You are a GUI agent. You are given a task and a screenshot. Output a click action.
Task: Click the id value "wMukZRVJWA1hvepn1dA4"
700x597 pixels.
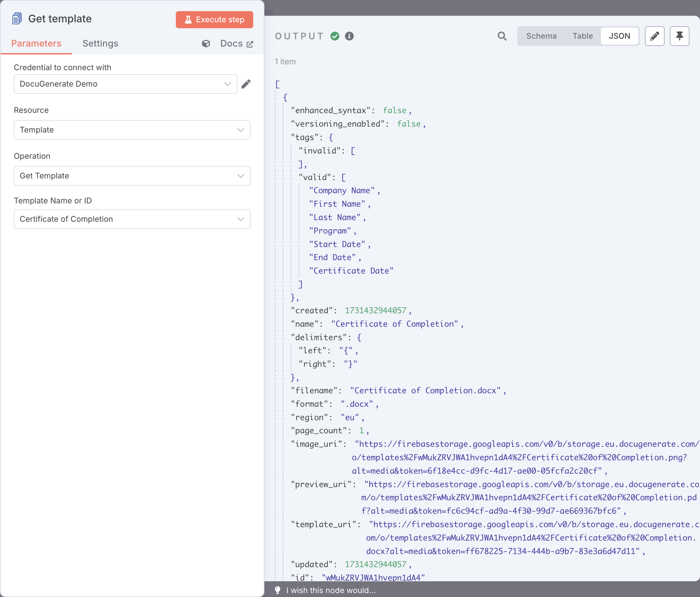click(373, 577)
